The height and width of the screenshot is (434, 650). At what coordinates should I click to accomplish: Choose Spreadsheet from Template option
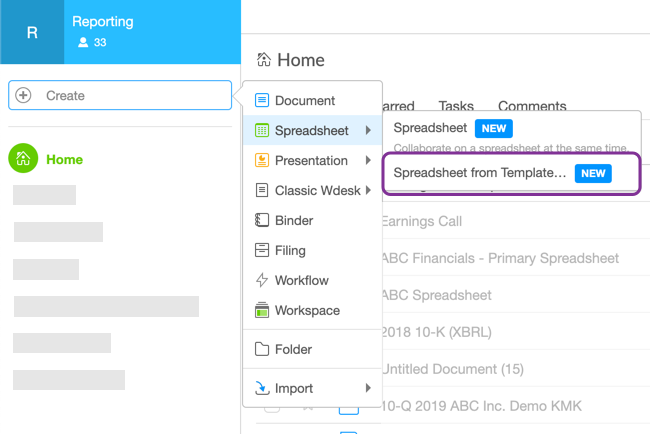click(480, 173)
